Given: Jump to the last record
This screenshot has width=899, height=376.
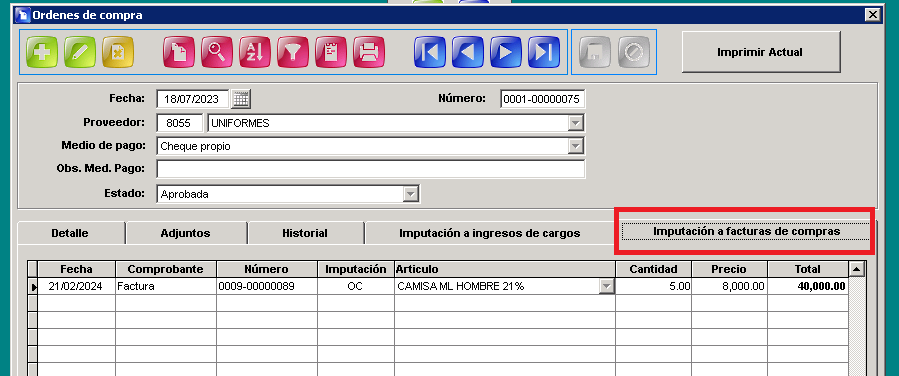Looking at the screenshot, I should pyautogui.click(x=544, y=52).
